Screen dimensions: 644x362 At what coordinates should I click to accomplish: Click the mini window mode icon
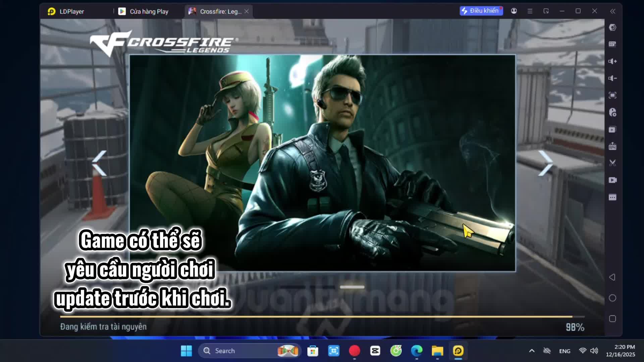click(546, 11)
